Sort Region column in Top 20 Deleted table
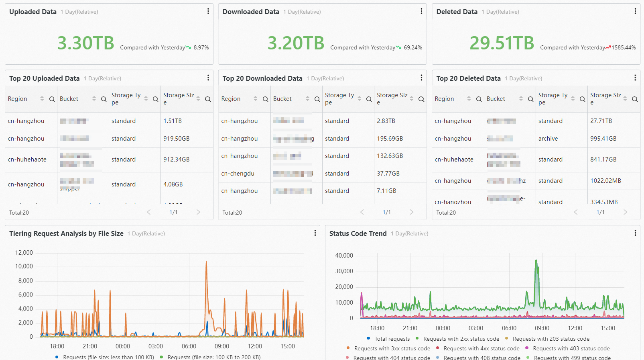This screenshot has height=360, width=644. pyautogui.click(x=469, y=98)
